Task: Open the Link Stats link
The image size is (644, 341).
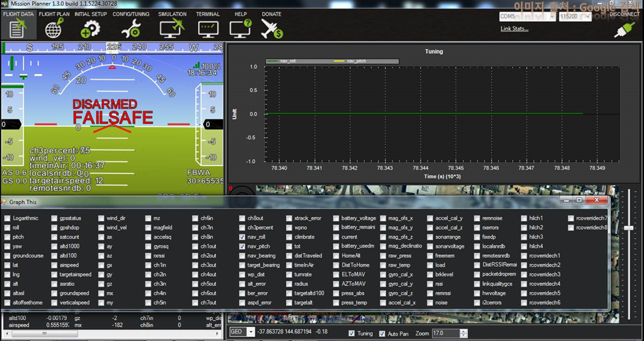Action: (514, 29)
